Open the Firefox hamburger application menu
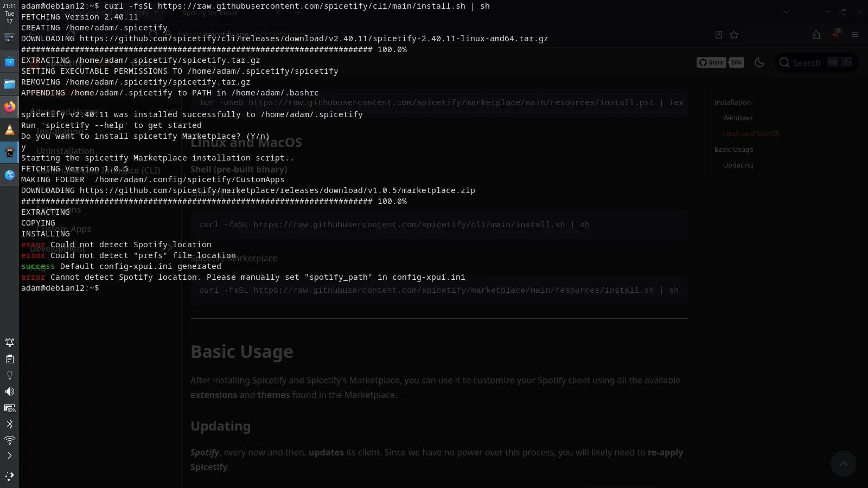Viewport: 868px width, 488px height. click(x=855, y=35)
